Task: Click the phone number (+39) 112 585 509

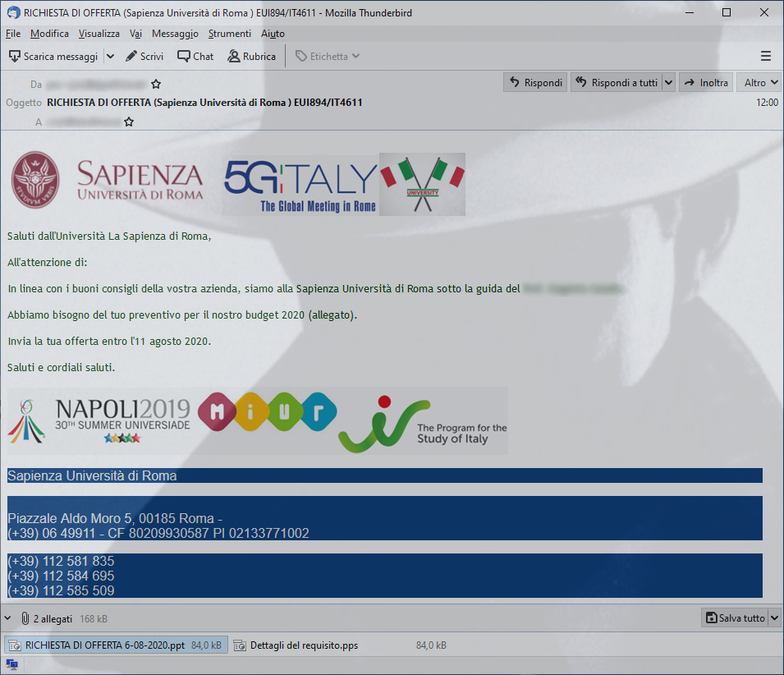Action: [61, 590]
